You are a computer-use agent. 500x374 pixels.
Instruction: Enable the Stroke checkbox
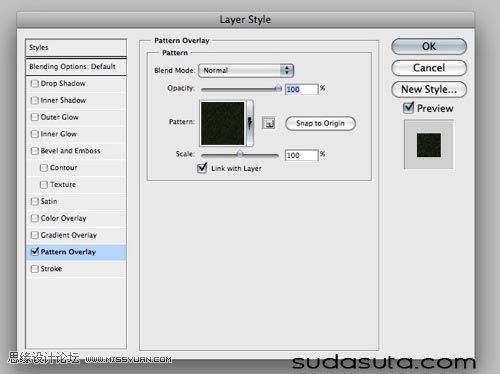pyautogui.click(x=34, y=269)
